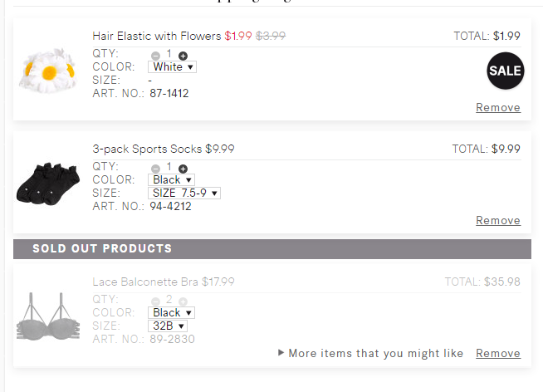
Task: Decrease quantity of 3-pack Sports Socks
Action: coord(155,169)
